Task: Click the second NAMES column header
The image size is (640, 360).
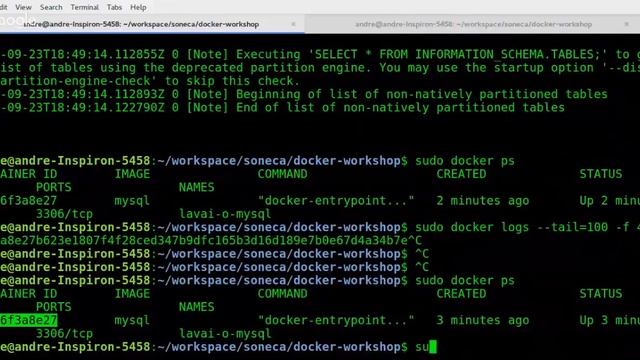Action: [196, 307]
